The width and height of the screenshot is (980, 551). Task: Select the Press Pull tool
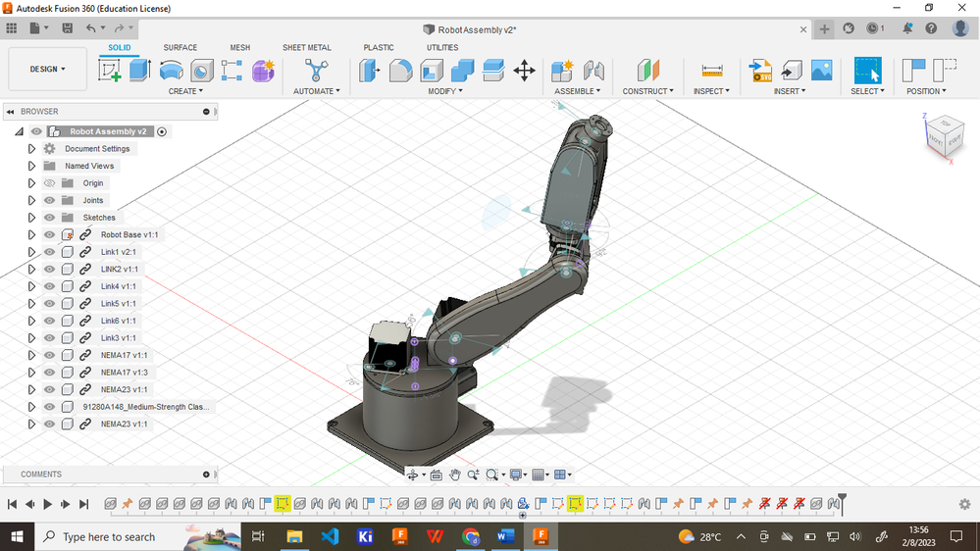370,70
